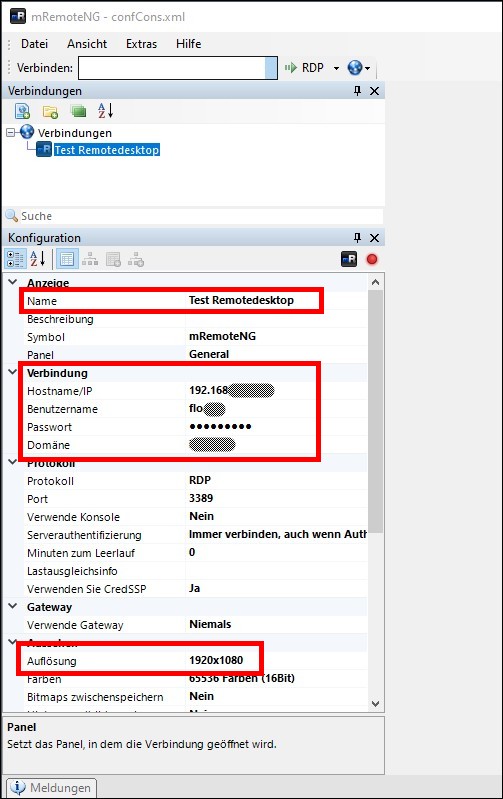Sort connections alphabetically A-Z
This screenshot has width=503, height=799.
click(x=105, y=111)
